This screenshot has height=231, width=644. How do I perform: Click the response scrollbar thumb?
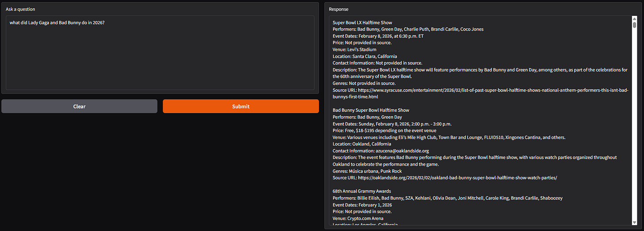[x=634, y=25]
